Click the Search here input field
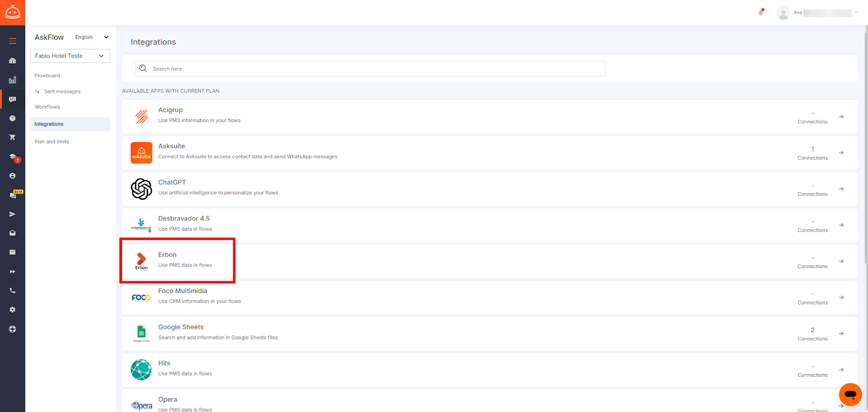The height and width of the screenshot is (412, 868). click(370, 68)
